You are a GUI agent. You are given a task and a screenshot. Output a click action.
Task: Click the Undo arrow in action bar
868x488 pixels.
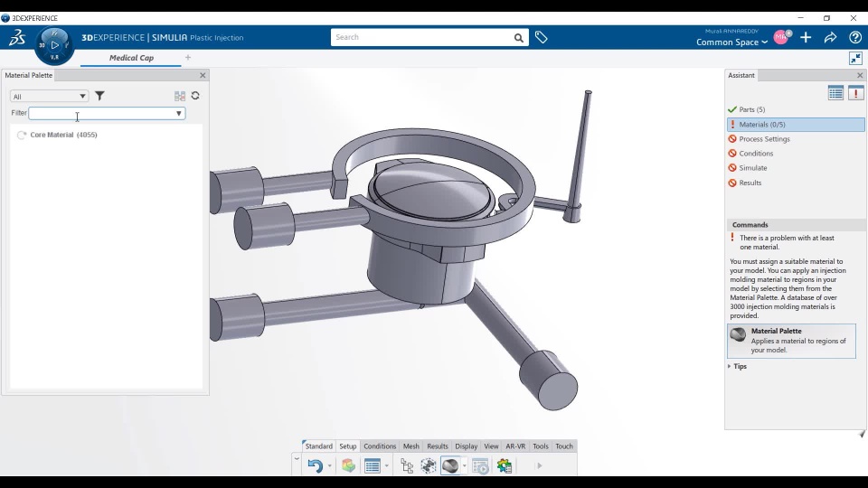click(315, 466)
